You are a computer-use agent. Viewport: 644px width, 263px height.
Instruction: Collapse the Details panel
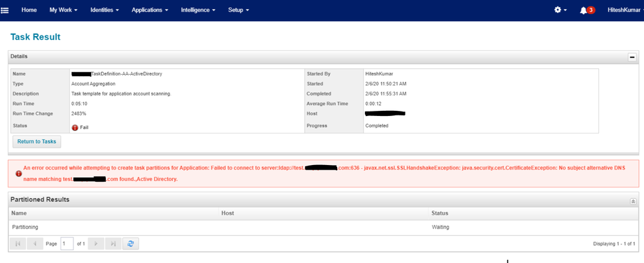[x=632, y=57]
